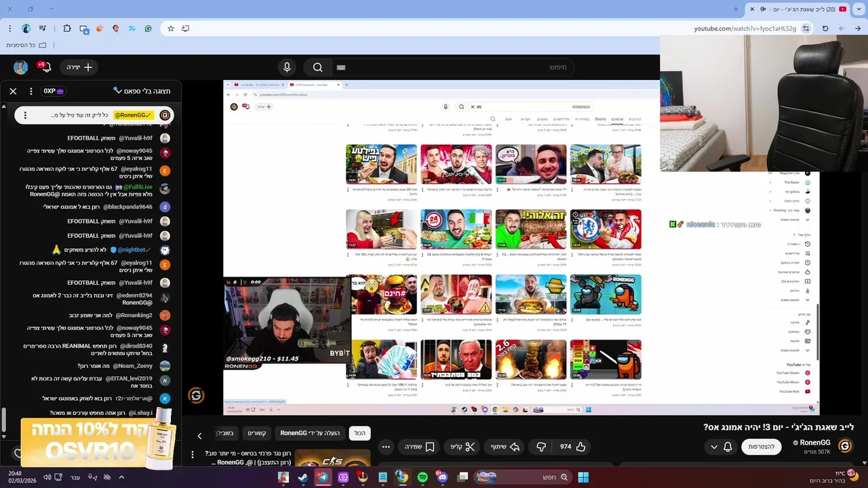Select the קשורים related chip
Viewport: 868px width, 488px height.
[x=257, y=433]
